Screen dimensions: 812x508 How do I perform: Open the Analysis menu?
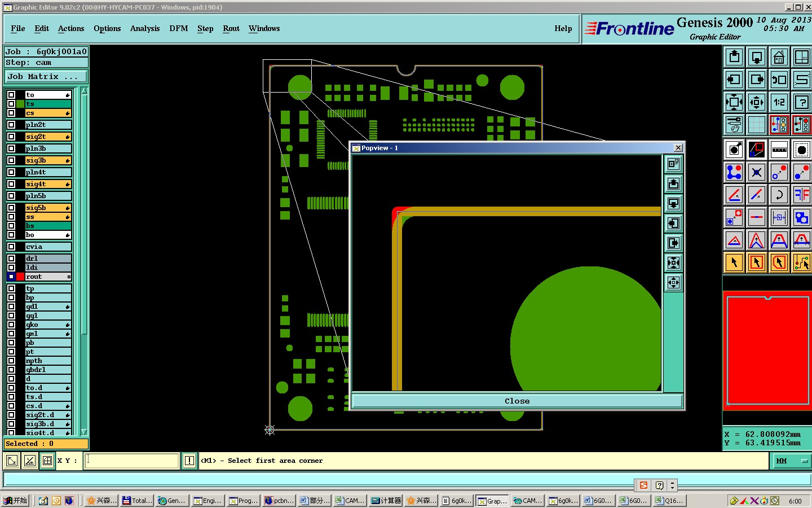[145, 29]
